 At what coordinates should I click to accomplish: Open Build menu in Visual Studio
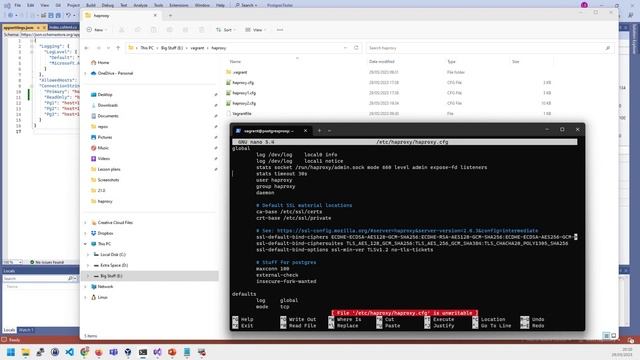pyautogui.click(x=91, y=5)
